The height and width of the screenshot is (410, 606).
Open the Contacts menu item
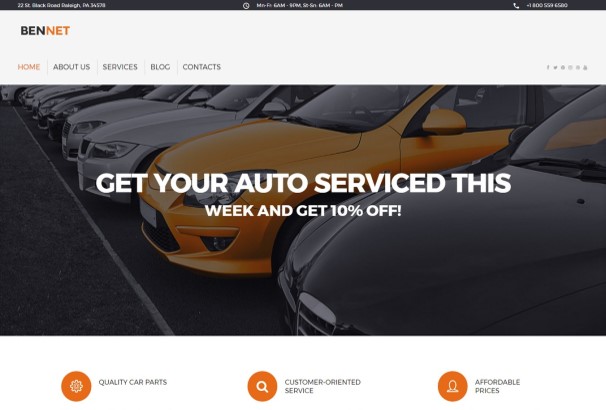[x=202, y=67]
